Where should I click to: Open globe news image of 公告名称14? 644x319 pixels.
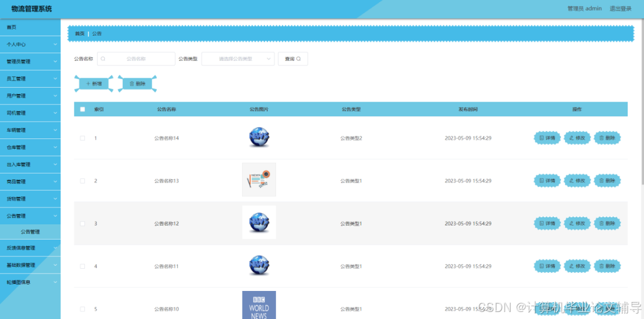tap(259, 137)
